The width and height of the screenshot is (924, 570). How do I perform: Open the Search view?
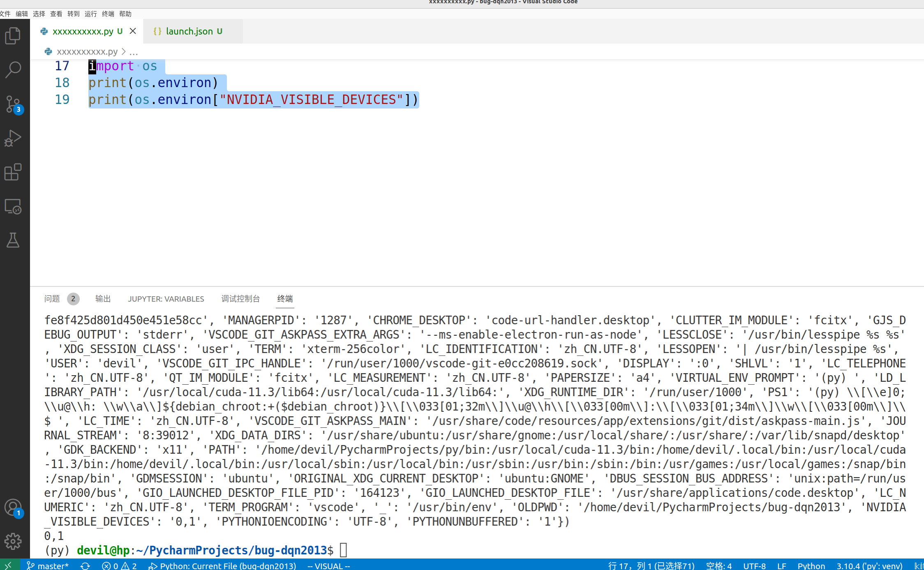13,69
